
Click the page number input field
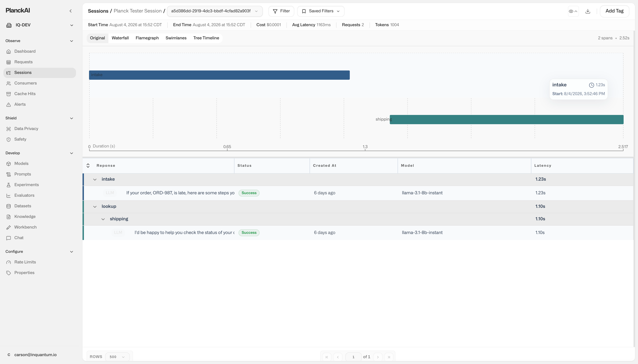point(353,357)
